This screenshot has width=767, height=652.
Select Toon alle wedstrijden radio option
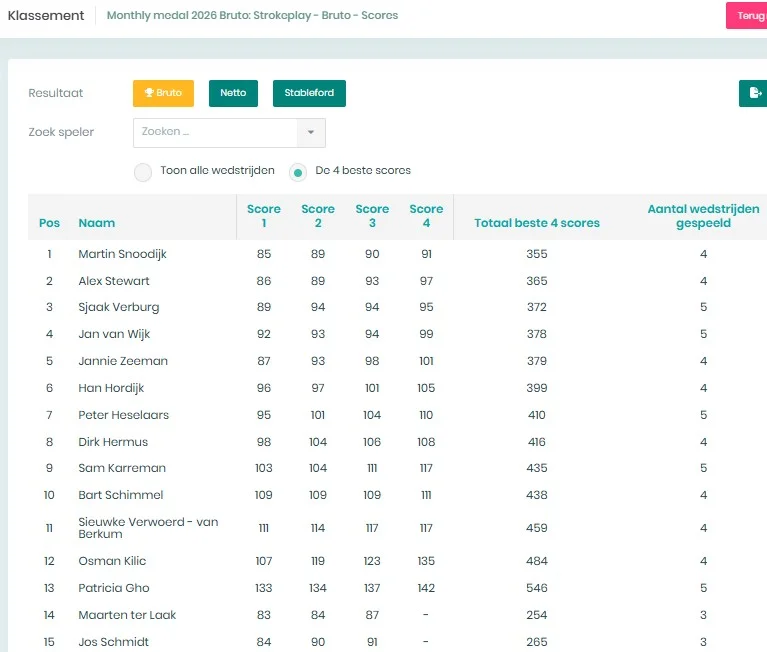click(x=143, y=172)
